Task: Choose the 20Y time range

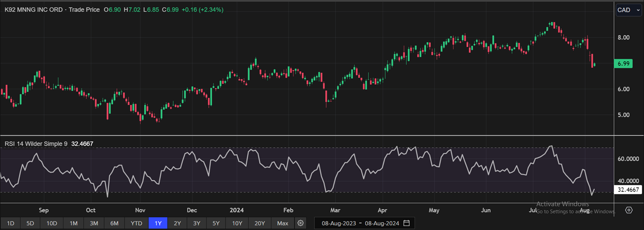Action: click(x=260, y=223)
